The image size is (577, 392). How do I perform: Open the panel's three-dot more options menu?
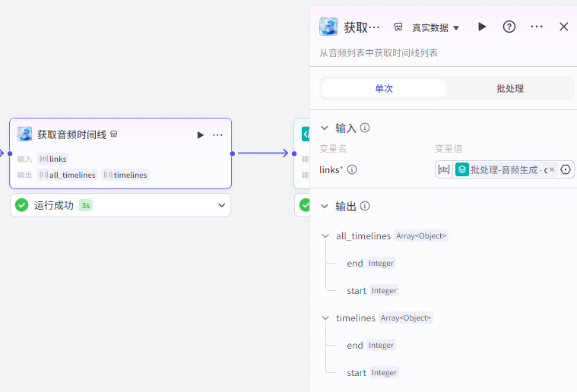tap(537, 27)
